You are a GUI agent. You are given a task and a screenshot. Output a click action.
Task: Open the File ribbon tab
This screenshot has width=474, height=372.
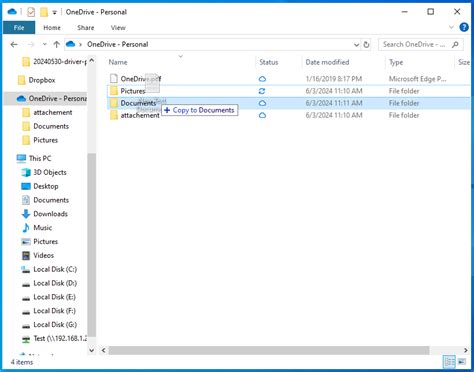[19, 28]
